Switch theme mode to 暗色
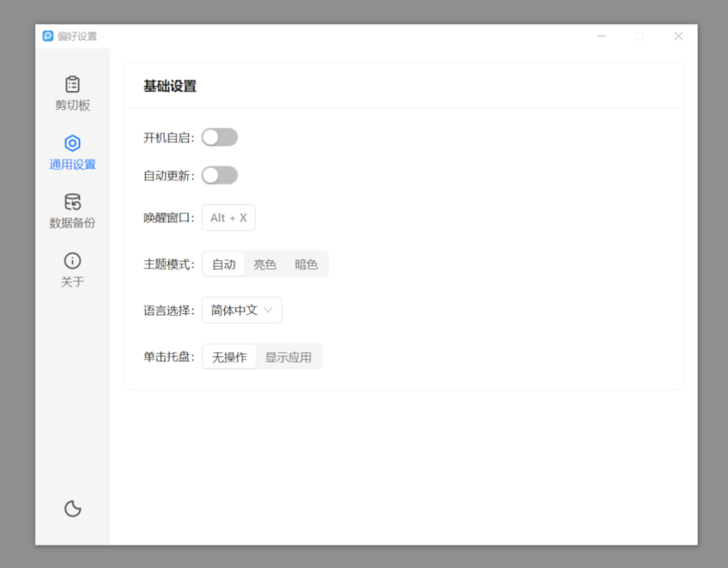Viewport: 728px width, 568px height. click(306, 264)
